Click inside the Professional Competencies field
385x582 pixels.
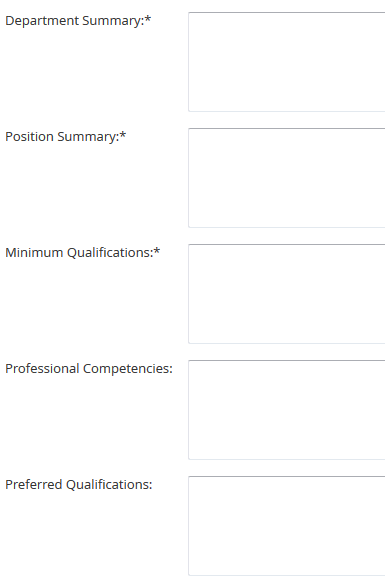287,410
